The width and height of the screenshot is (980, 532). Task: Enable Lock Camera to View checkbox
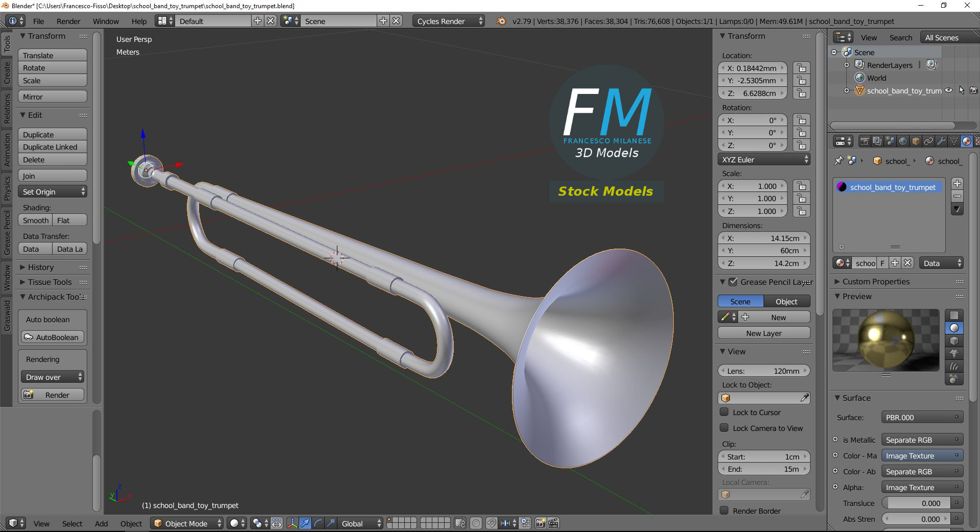[724, 428]
